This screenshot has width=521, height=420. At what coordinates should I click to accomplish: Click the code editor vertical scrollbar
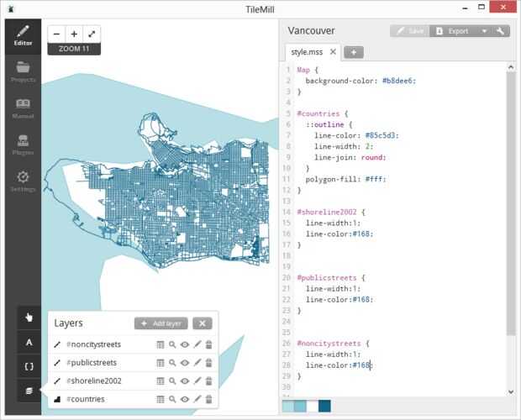coord(511,203)
